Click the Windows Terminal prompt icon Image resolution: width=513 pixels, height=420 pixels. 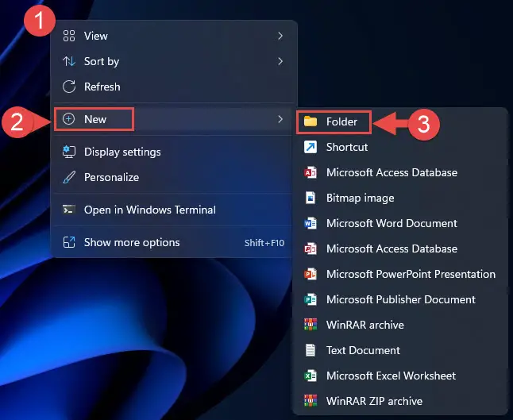tap(69, 210)
